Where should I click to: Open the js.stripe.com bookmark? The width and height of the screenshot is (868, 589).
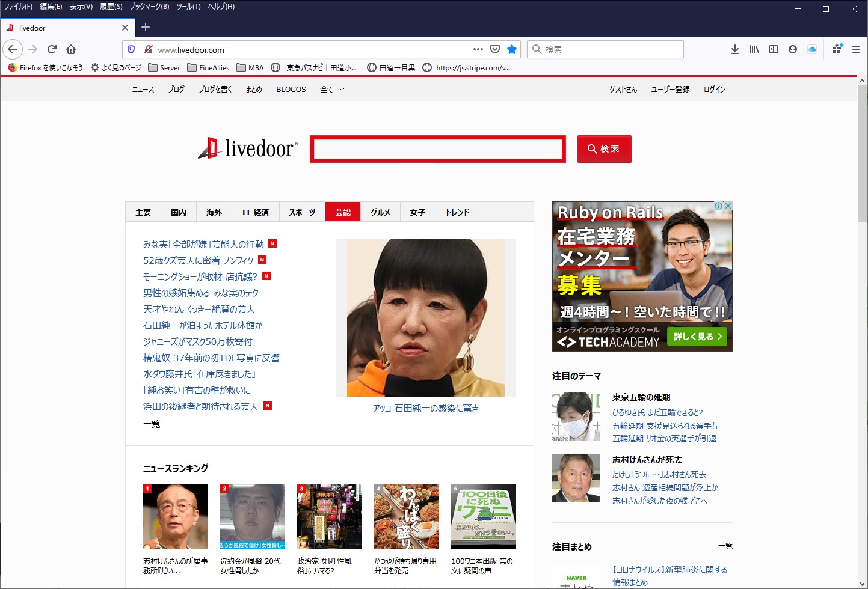[466, 67]
